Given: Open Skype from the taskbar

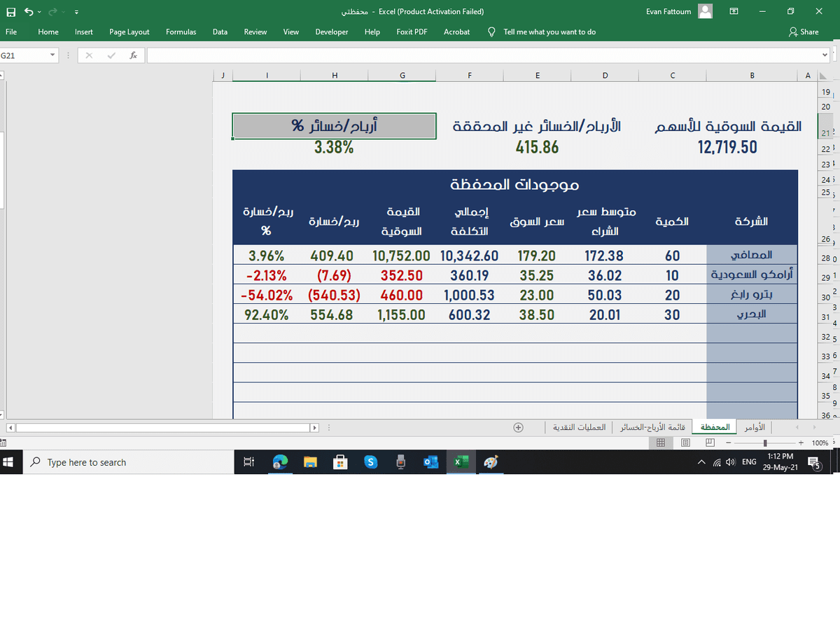Looking at the screenshot, I should coord(371,462).
